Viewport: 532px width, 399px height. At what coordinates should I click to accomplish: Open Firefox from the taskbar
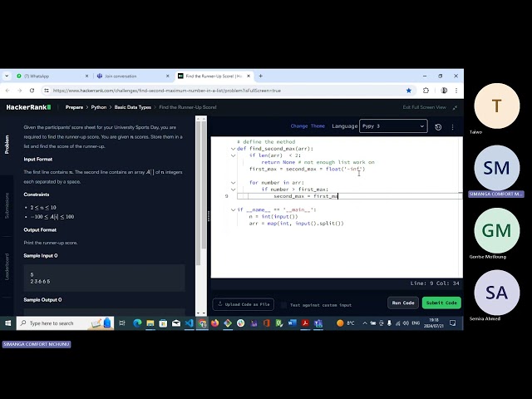(214, 323)
